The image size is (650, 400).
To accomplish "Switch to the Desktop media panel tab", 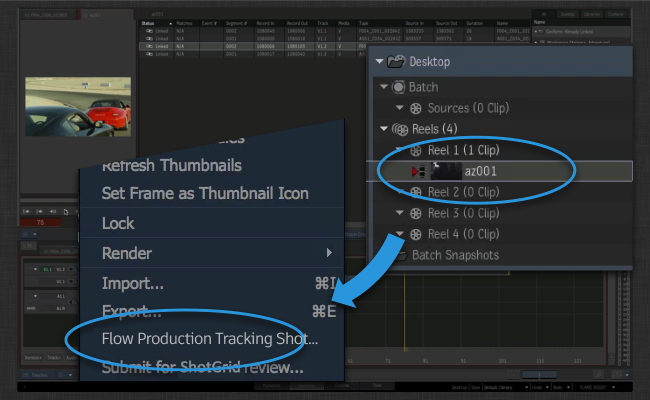I will (568, 14).
